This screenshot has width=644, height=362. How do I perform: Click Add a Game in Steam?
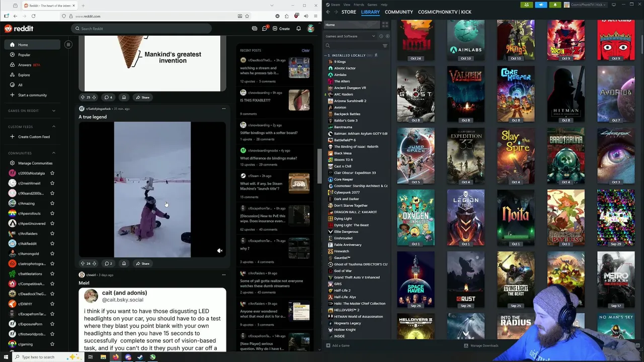pos(338,345)
